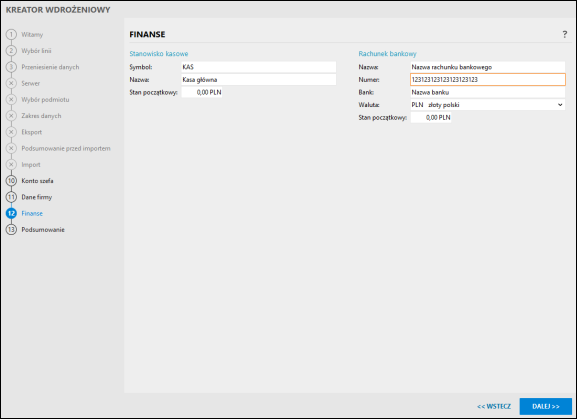577x419 pixels.
Task: Go to the Konto szefa step label
Action: 37,181
